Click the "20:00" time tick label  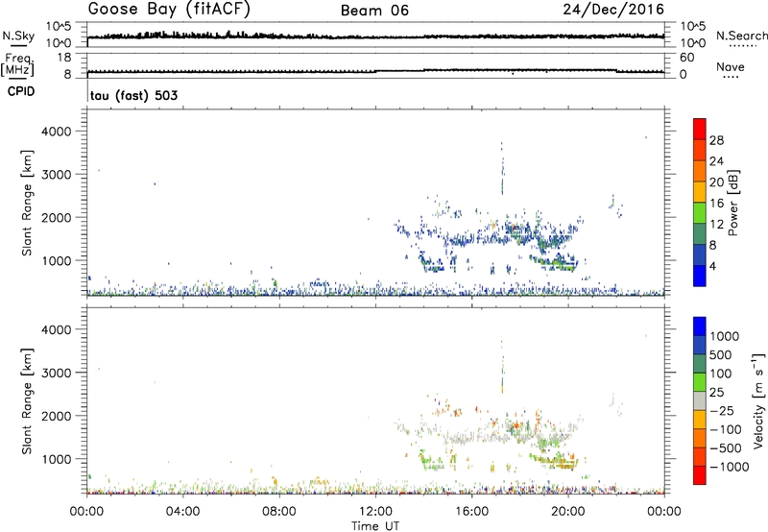click(568, 512)
